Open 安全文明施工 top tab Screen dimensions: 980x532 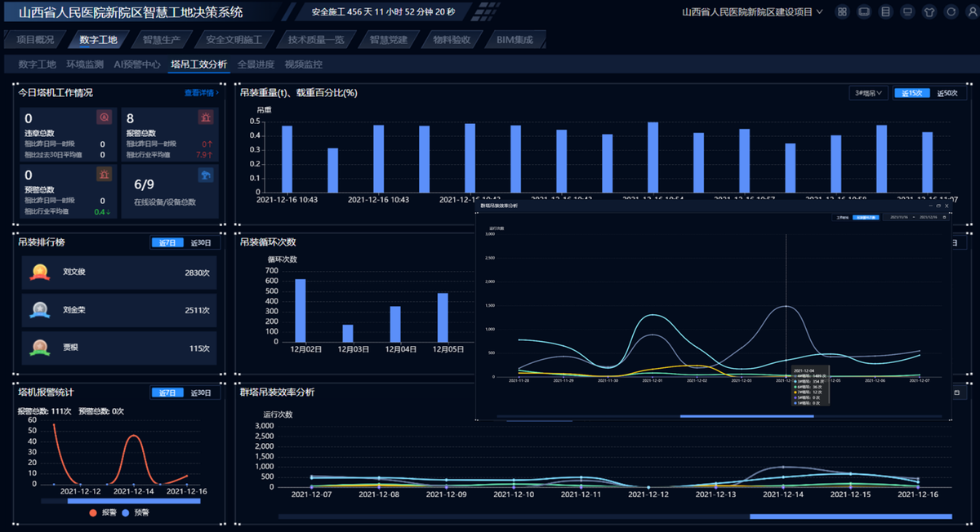[234, 40]
